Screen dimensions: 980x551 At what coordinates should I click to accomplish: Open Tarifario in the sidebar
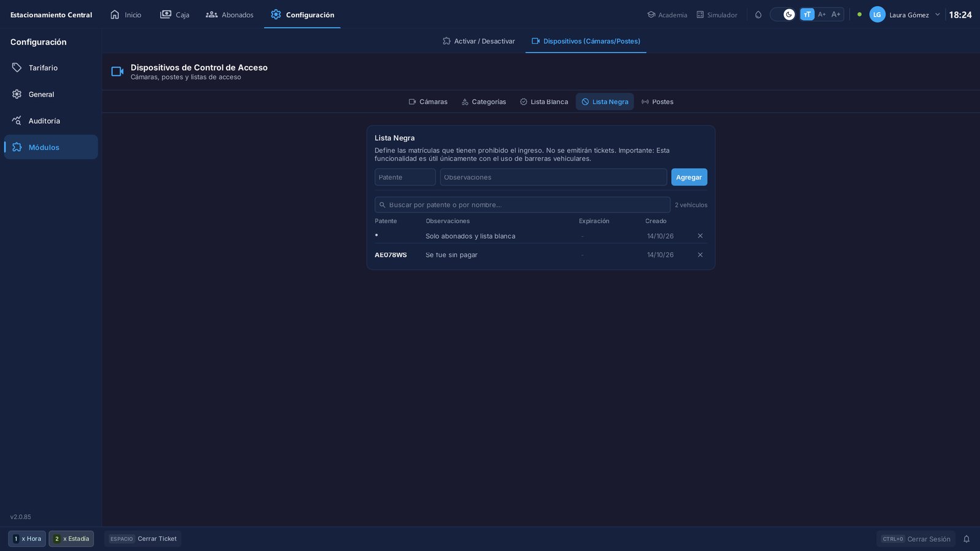[51, 68]
